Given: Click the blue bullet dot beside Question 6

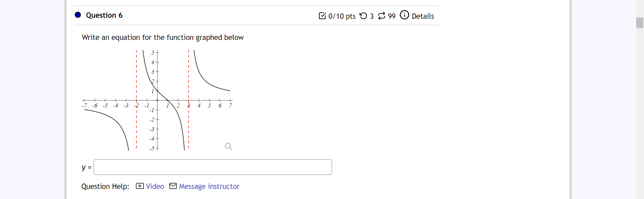Looking at the screenshot, I should coord(77,15).
